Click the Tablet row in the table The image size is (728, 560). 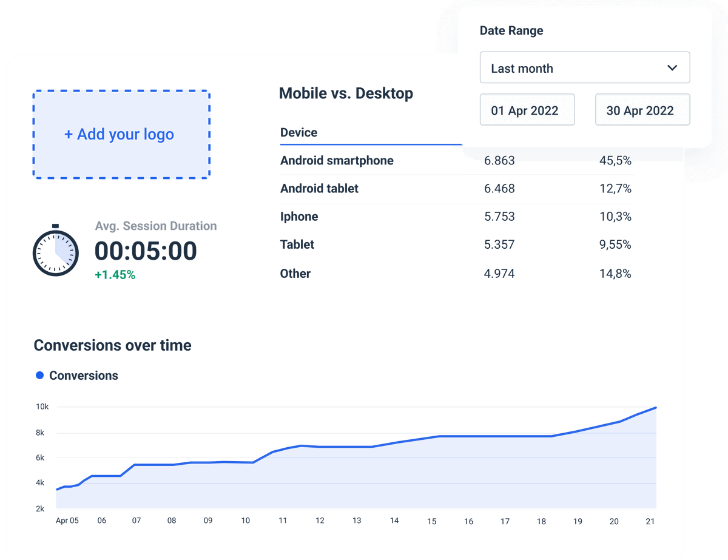[x=297, y=245]
